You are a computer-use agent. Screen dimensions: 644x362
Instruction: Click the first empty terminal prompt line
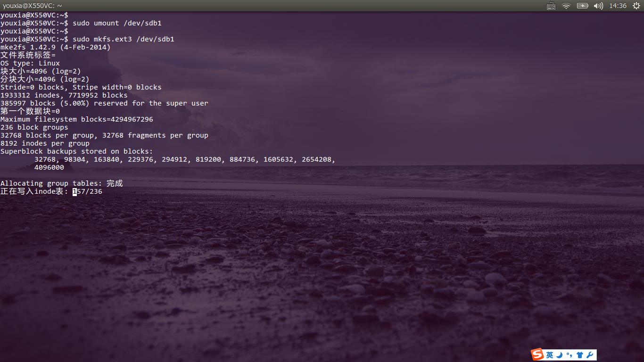[34, 15]
